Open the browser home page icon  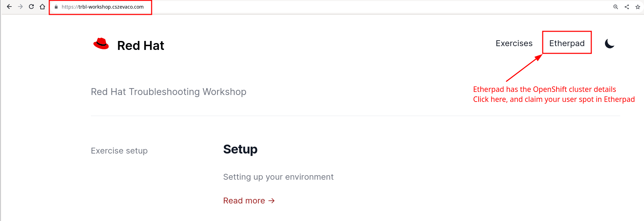tap(42, 7)
